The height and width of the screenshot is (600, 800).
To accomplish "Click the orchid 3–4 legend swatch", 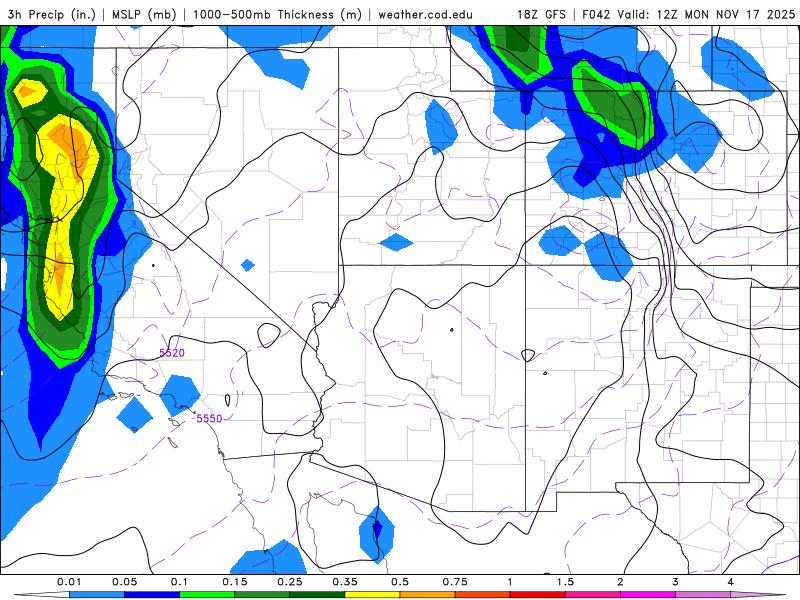I will click(703, 595).
